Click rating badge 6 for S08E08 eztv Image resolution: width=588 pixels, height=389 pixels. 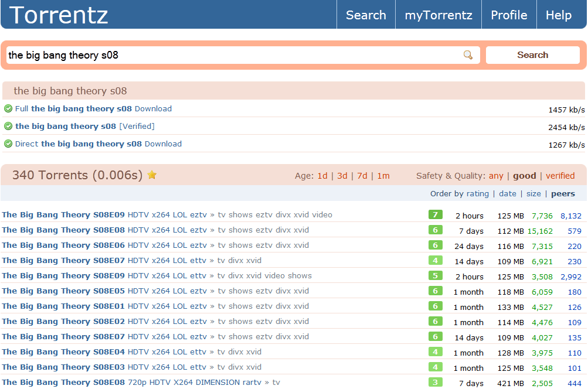point(436,230)
